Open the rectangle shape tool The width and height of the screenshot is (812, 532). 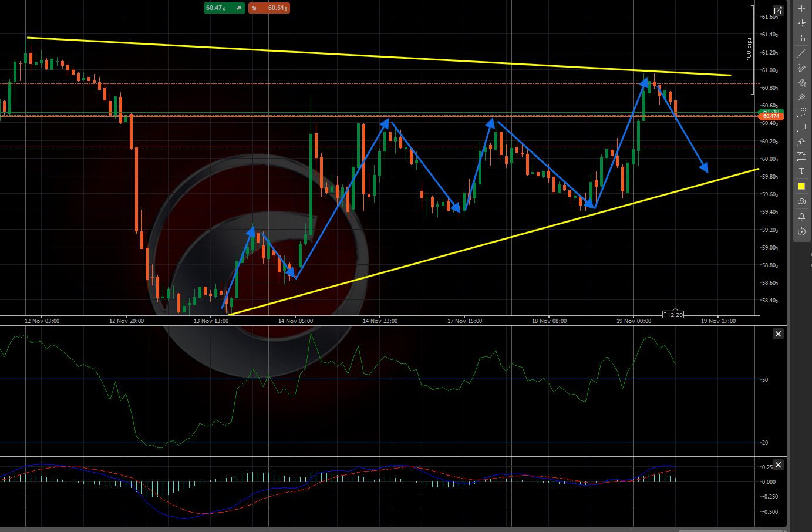point(801,127)
